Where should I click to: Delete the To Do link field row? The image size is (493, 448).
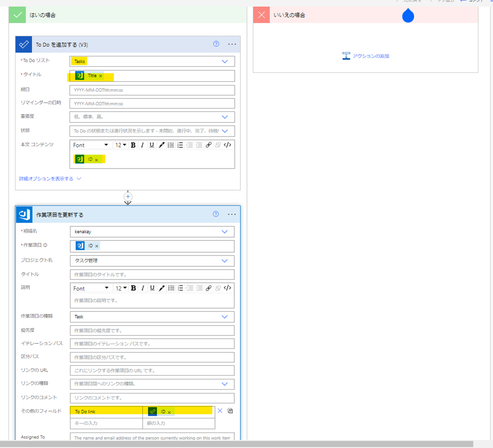pos(220,411)
